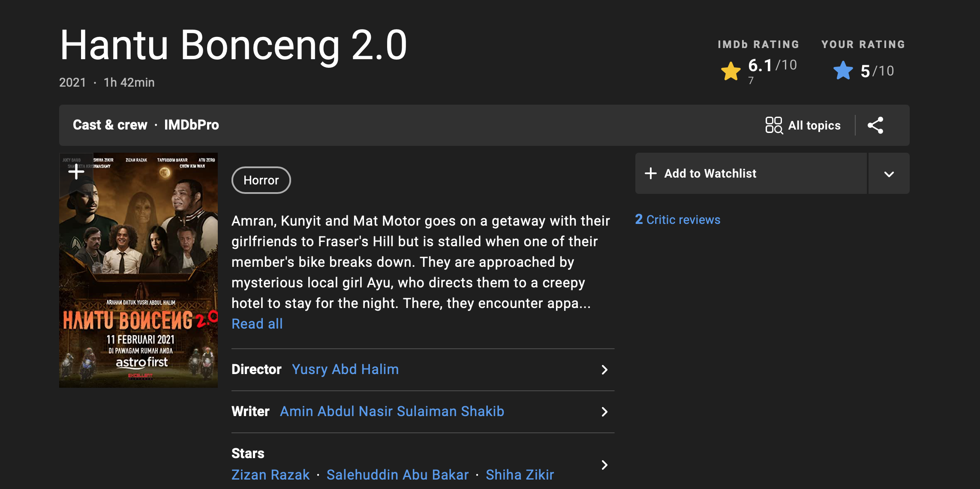Image resolution: width=980 pixels, height=489 pixels.
Task: Open the Cast & crew section
Action: [110, 125]
